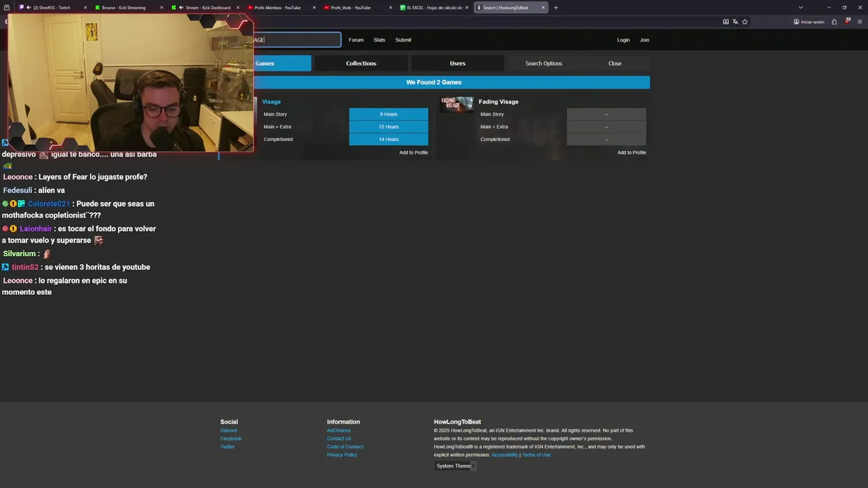
Task: Click the translate page icon in address bar
Action: (x=735, y=22)
